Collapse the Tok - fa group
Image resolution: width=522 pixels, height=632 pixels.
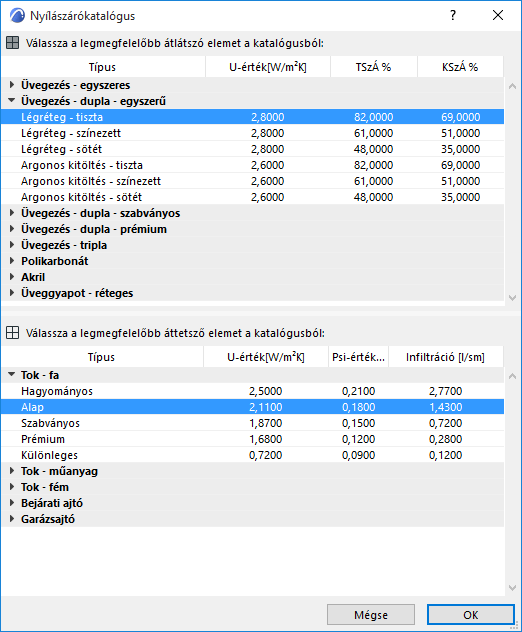click(x=12, y=374)
